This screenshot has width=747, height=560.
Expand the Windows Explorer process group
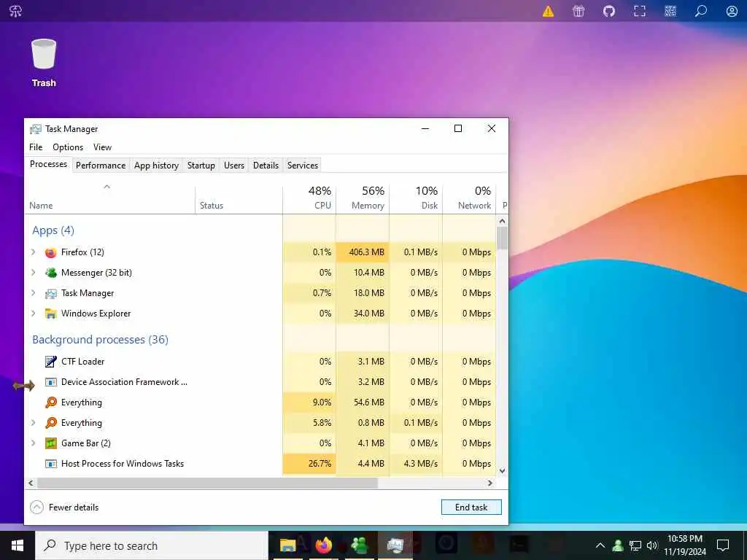pyautogui.click(x=34, y=314)
